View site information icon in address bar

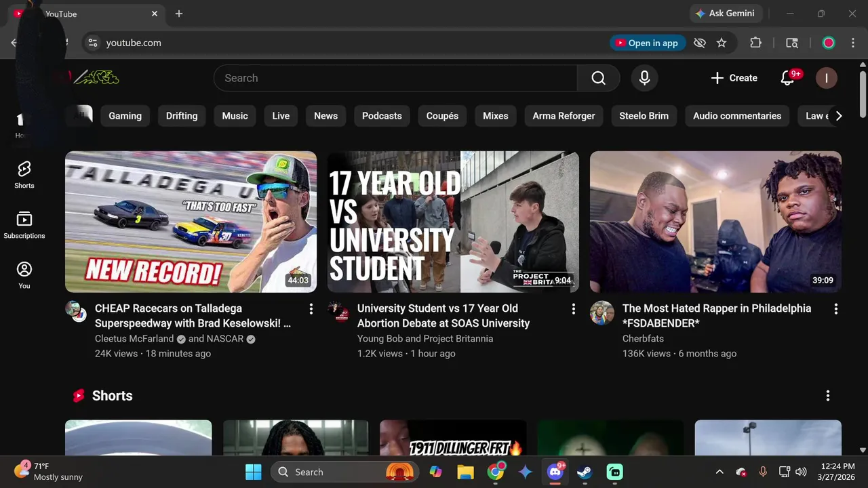click(x=93, y=43)
